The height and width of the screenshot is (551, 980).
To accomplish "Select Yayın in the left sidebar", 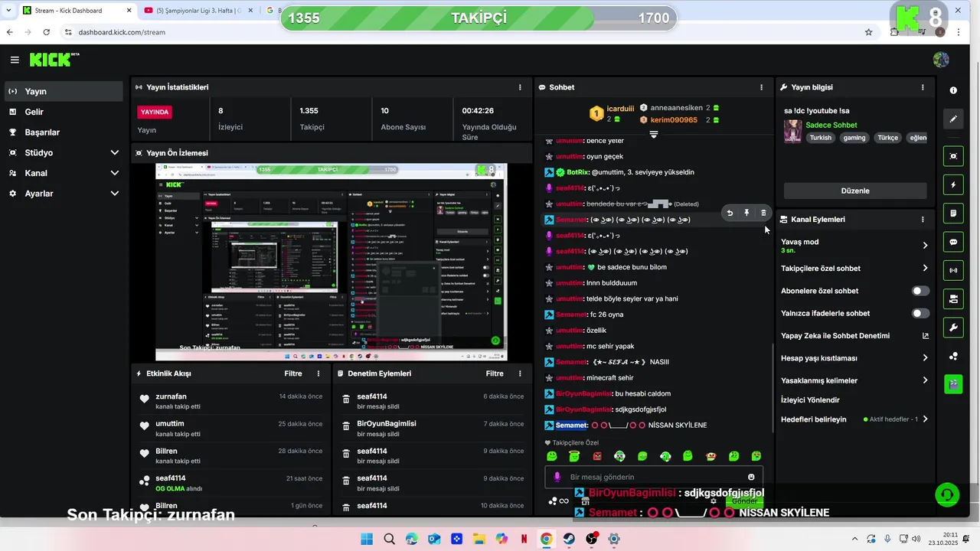I will 64,91.
